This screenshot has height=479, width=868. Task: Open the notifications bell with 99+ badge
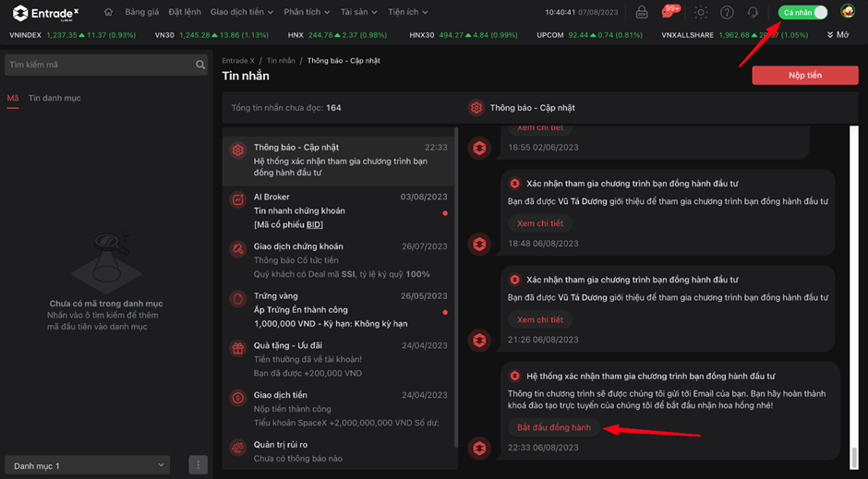click(669, 12)
